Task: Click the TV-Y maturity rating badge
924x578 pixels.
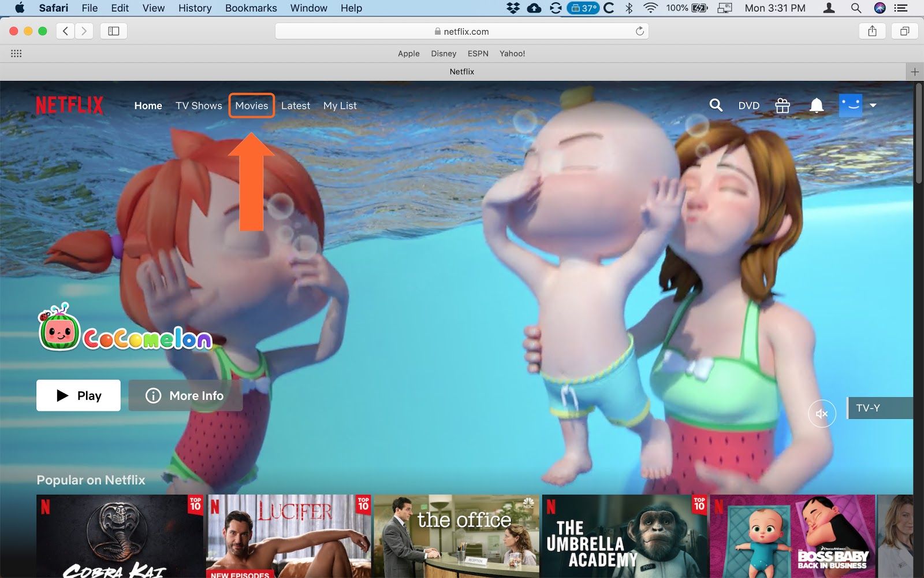Action: pyautogui.click(x=880, y=408)
